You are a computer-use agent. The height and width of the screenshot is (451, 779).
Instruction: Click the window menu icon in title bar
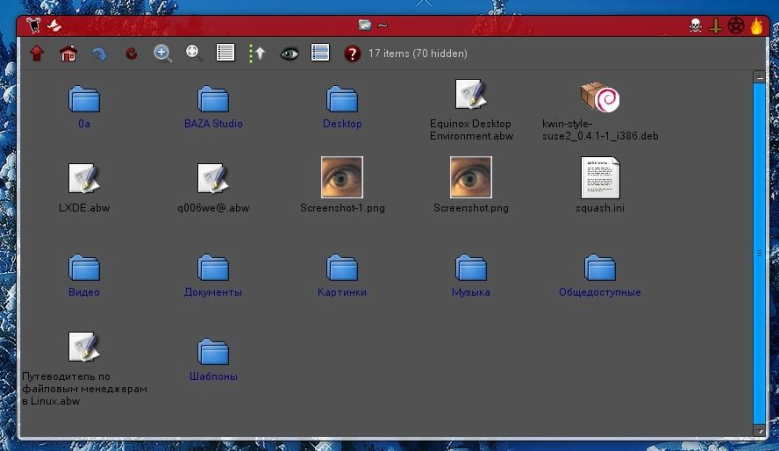click(x=34, y=25)
